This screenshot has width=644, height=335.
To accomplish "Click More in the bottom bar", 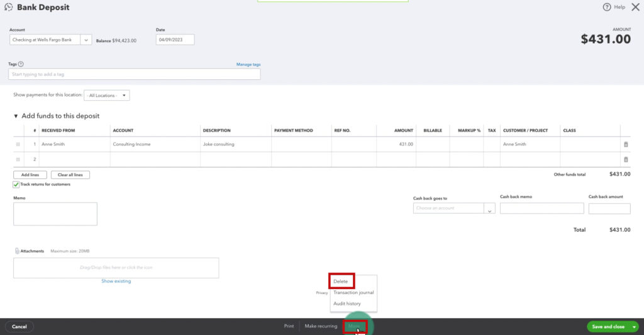I will pyautogui.click(x=354, y=326).
